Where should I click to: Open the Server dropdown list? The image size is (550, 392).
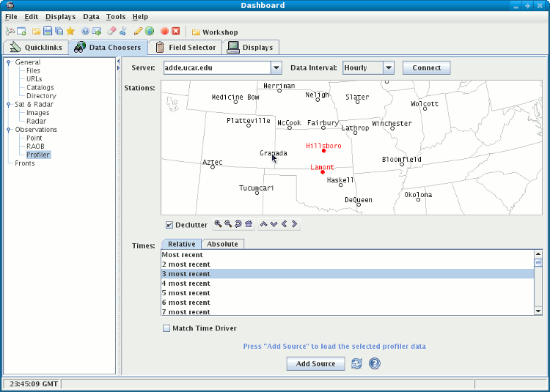point(276,67)
